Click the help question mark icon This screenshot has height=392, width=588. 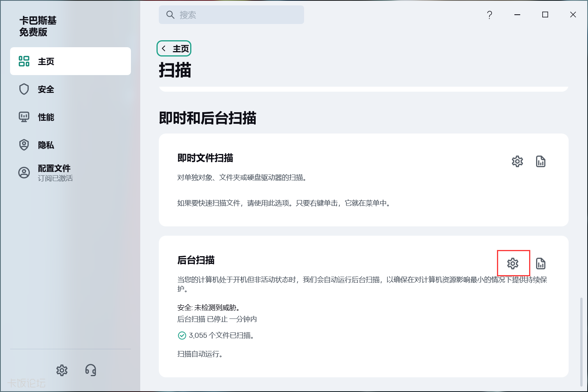pos(490,15)
